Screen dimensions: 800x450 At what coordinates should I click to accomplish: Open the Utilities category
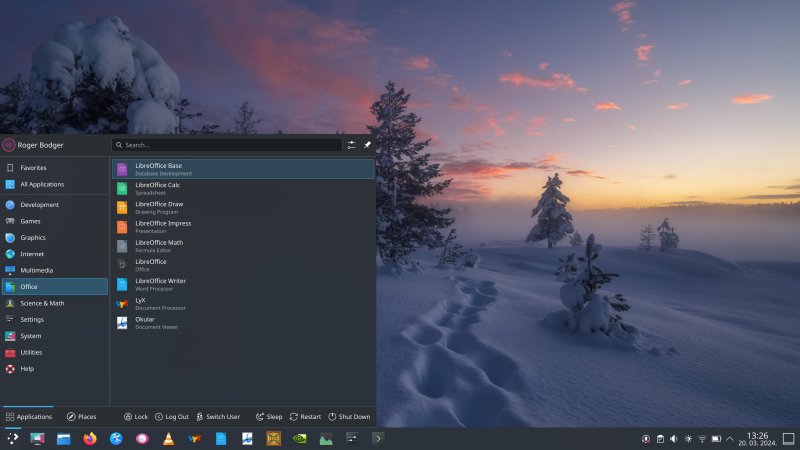point(55,352)
